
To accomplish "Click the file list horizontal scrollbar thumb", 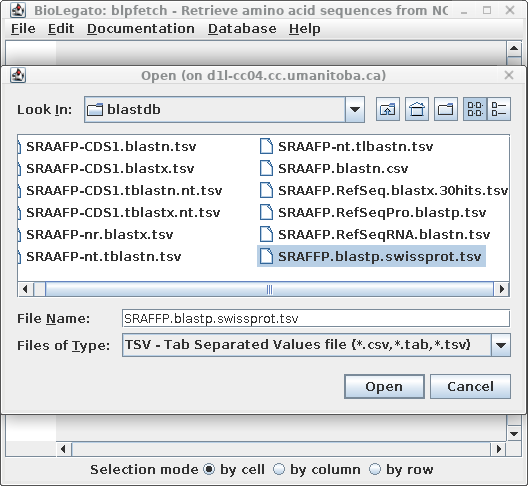I will 269,289.
